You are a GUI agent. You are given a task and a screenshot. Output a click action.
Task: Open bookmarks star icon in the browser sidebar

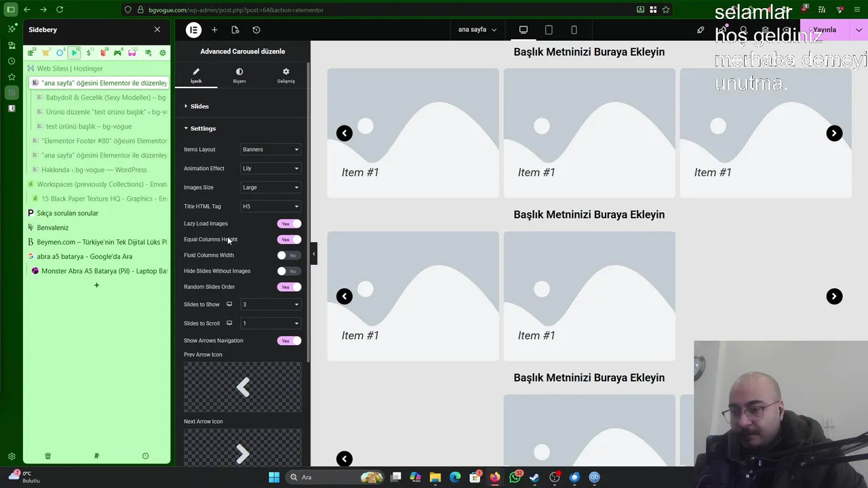(x=12, y=77)
